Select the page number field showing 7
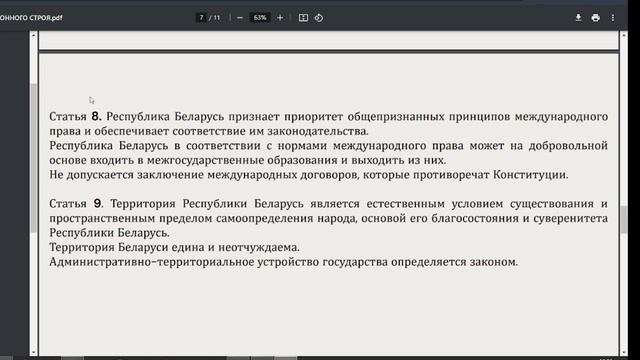640x360 pixels. 201,18
